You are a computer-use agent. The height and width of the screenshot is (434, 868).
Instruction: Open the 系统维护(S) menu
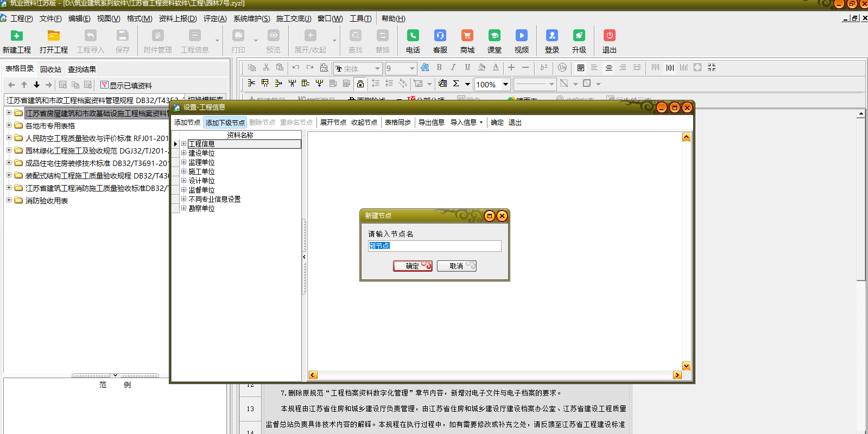click(x=251, y=18)
